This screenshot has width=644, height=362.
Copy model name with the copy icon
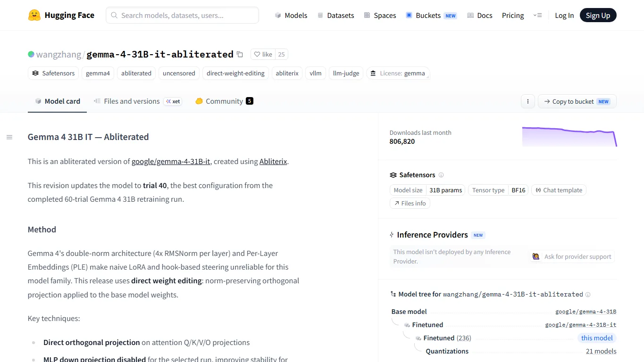tap(240, 54)
